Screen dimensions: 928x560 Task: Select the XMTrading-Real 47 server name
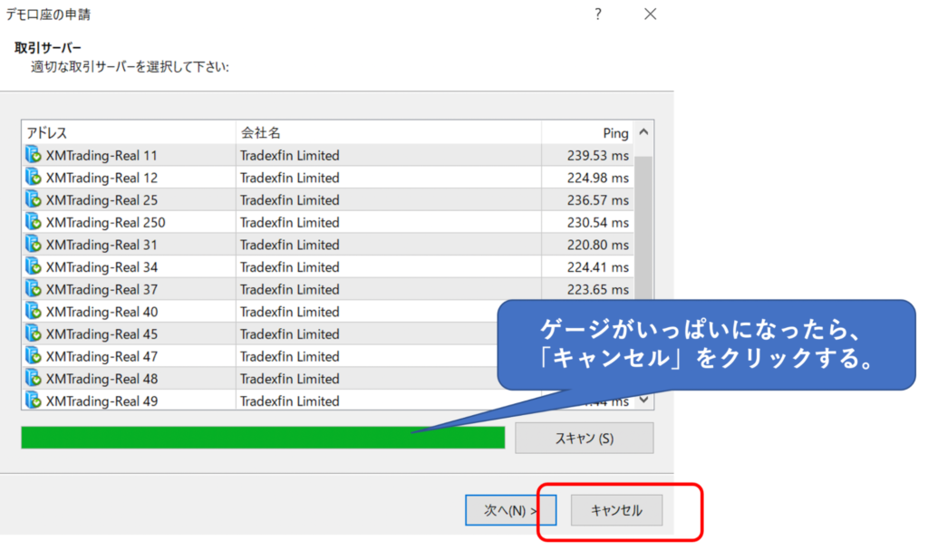pyautogui.click(x=101, y=356)
